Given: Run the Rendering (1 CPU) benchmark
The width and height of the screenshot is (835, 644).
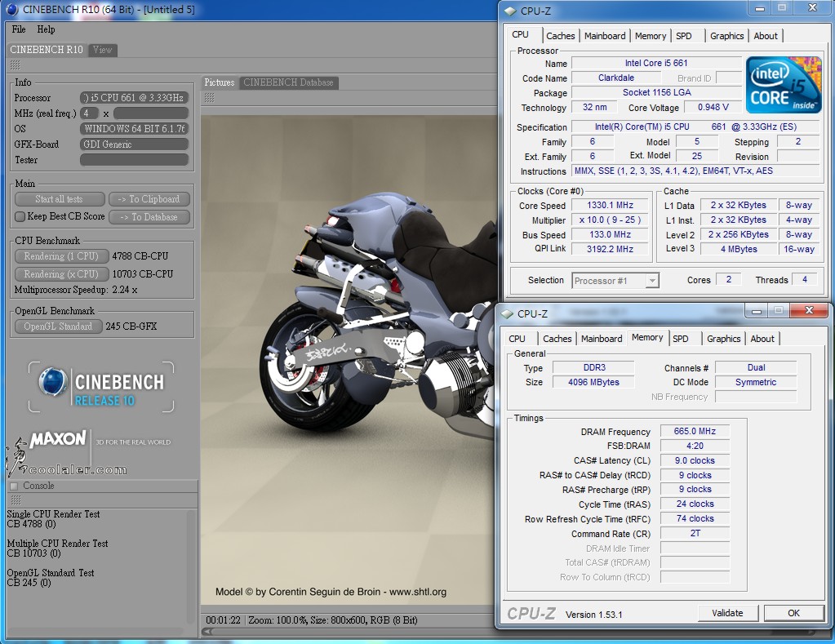Looking at the screenshot, I should (x=62, y=256).
